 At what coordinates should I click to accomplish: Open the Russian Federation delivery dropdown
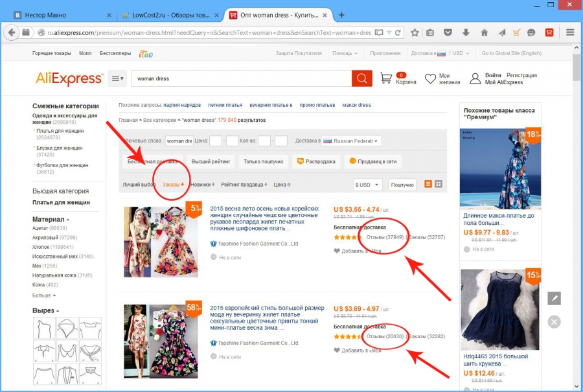click(x=351, y=141)
